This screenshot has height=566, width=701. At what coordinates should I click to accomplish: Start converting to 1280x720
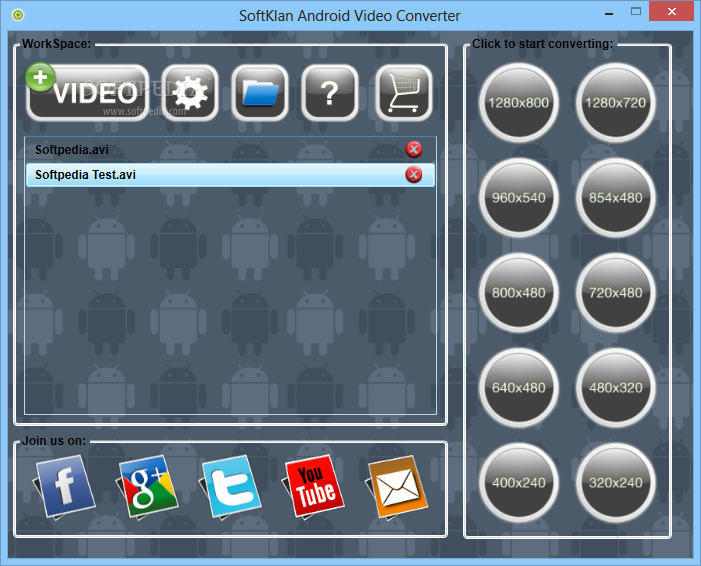tap(616, 103)
